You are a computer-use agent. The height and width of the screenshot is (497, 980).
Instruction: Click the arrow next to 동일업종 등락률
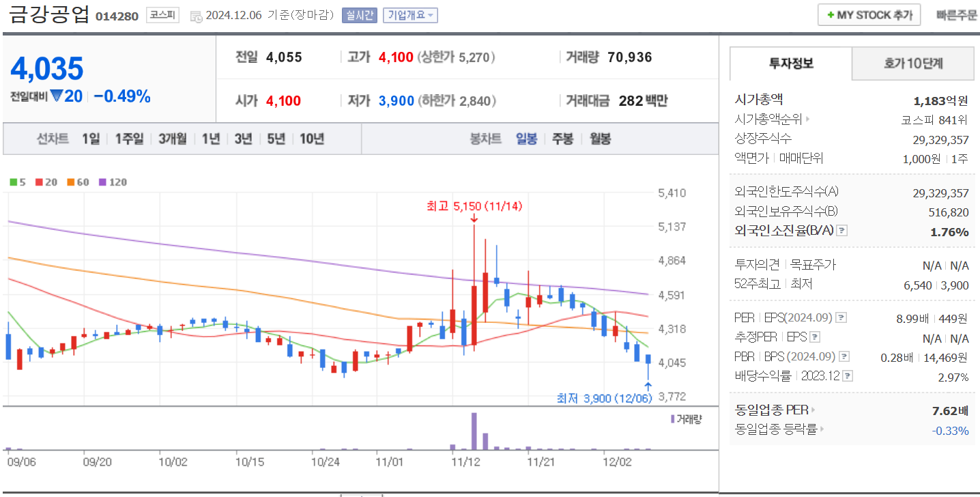[822, 429]
